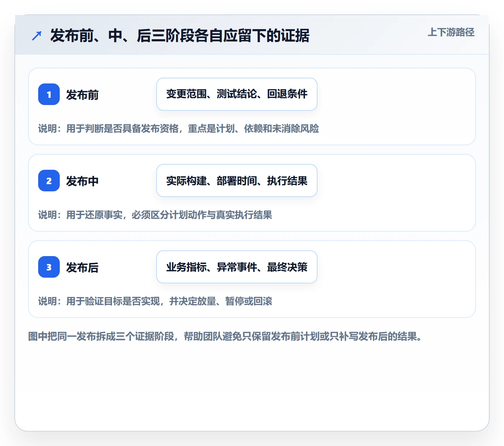
Task: Click the note about 验证目标是否实现
Action: coord(155,301)
